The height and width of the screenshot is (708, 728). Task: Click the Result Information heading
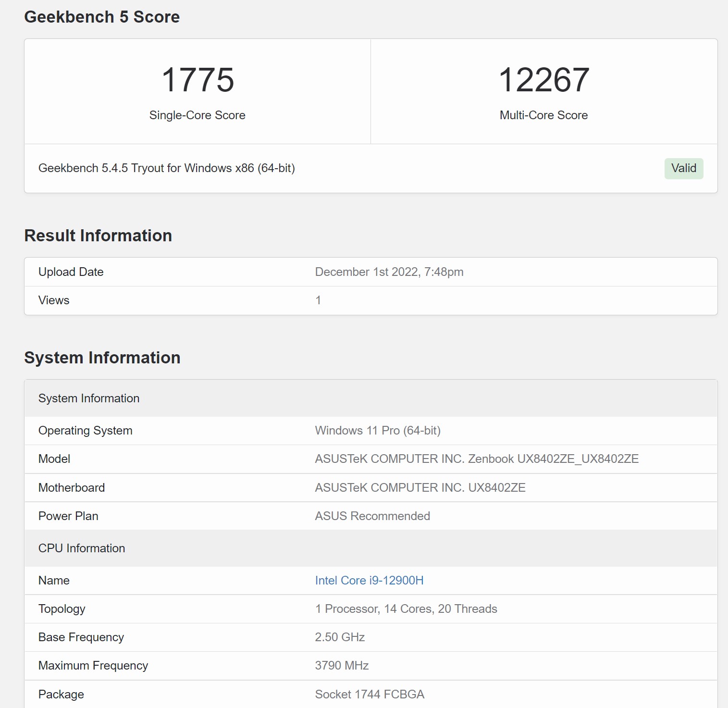click(x=98, y=236)
